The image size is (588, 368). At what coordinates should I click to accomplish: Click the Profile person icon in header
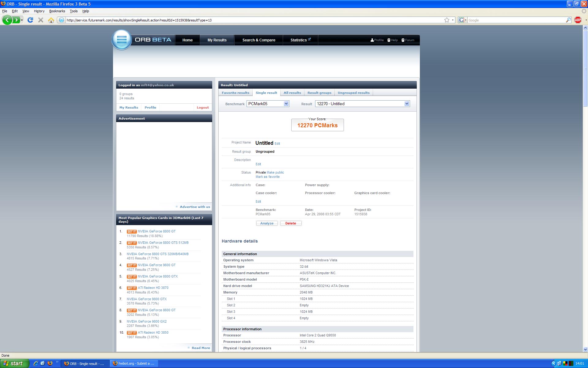[x=372, y=40]
